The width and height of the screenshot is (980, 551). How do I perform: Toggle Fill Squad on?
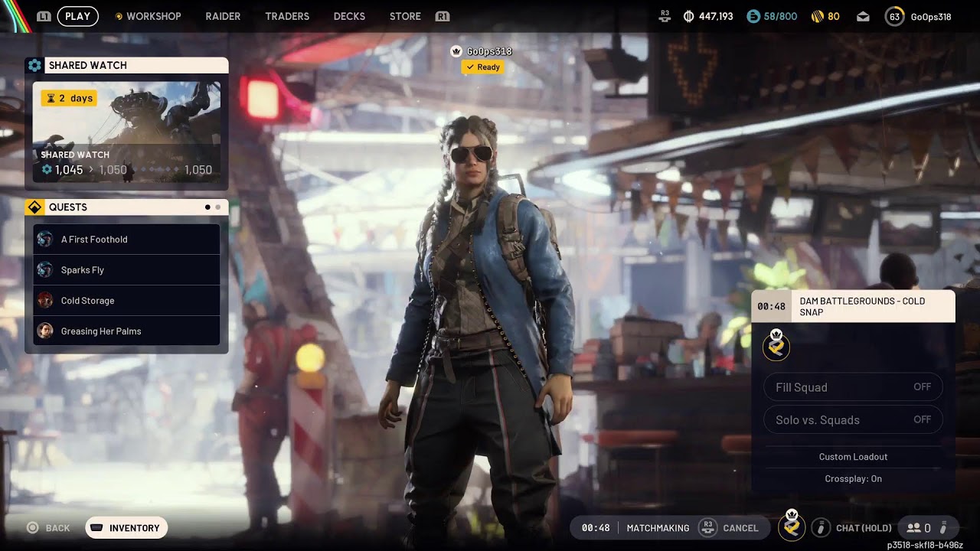(x=853, y=387)
